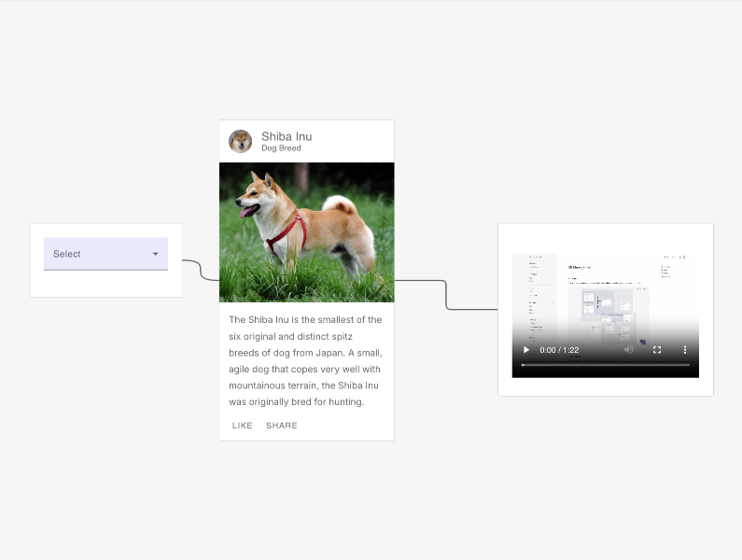Image resolution: width=742 pixels, height=560 pixels.
Task: Click the Dog Breed subtitle
Action: [281, 148]
